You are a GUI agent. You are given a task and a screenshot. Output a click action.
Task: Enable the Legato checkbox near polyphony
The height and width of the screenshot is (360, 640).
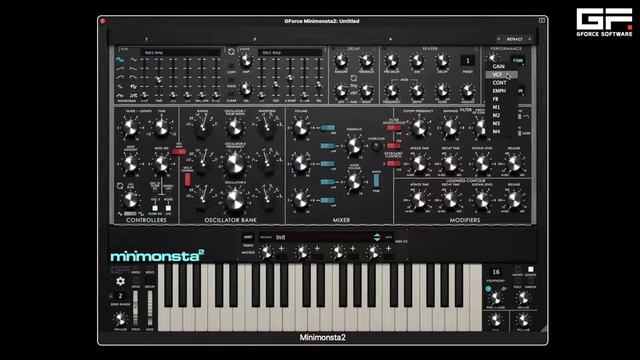(x=530, y=269)
